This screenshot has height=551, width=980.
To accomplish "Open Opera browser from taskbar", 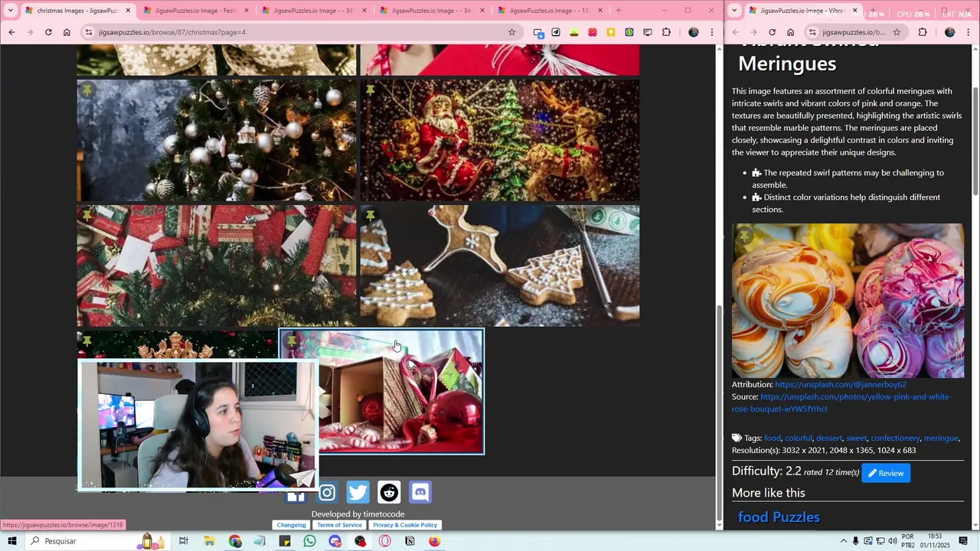I will pyautogui.click(x=384, y=541).
